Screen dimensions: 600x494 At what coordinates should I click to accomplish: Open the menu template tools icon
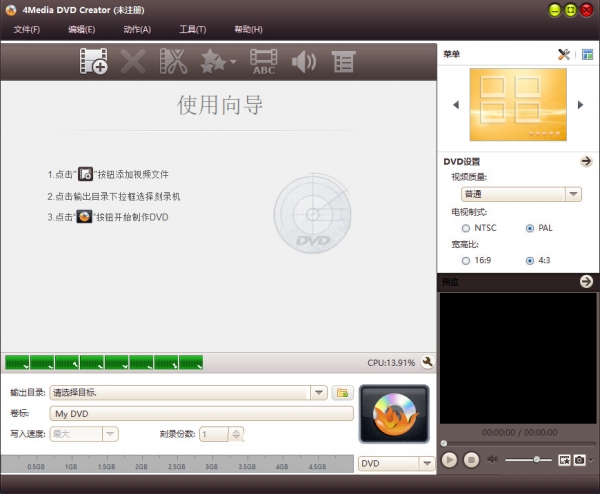[564, 54]
